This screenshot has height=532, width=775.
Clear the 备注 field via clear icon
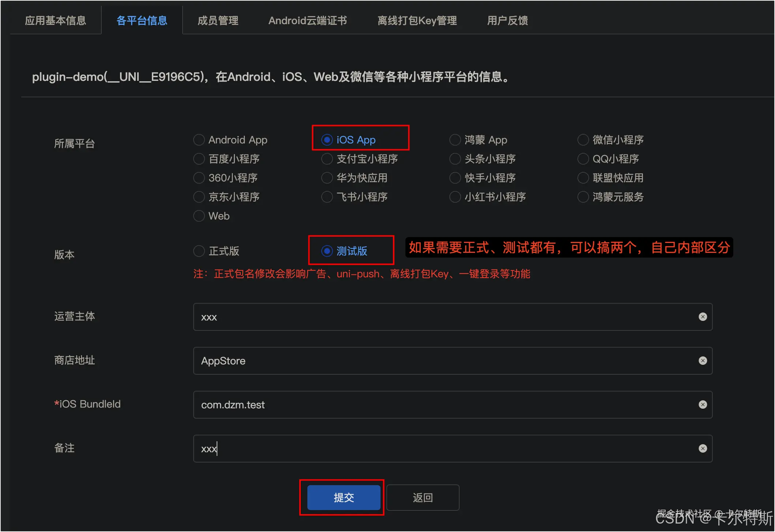(x=703, y=449)
